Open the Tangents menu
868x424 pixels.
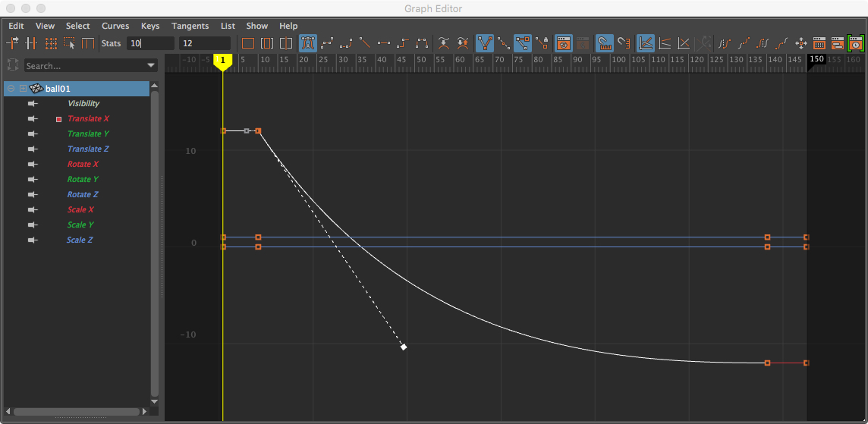(x=190, y=26)
